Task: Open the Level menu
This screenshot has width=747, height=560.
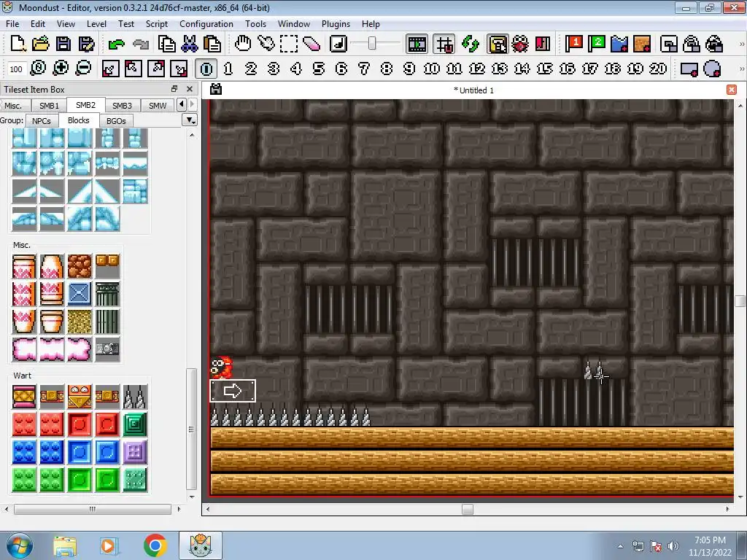Action: pos(96,24)
